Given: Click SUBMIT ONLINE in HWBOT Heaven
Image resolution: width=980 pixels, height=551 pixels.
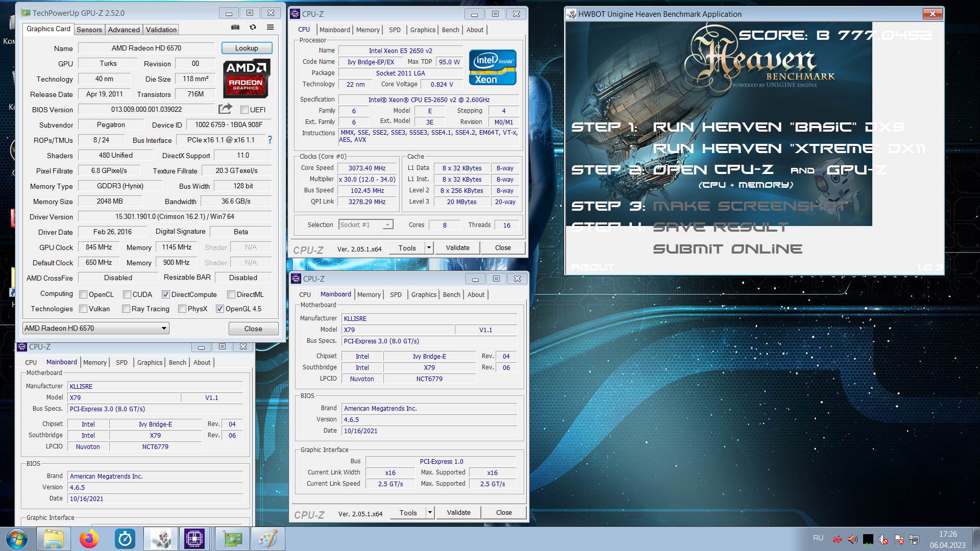Looking at the screenshot, I should pos(727,249).
